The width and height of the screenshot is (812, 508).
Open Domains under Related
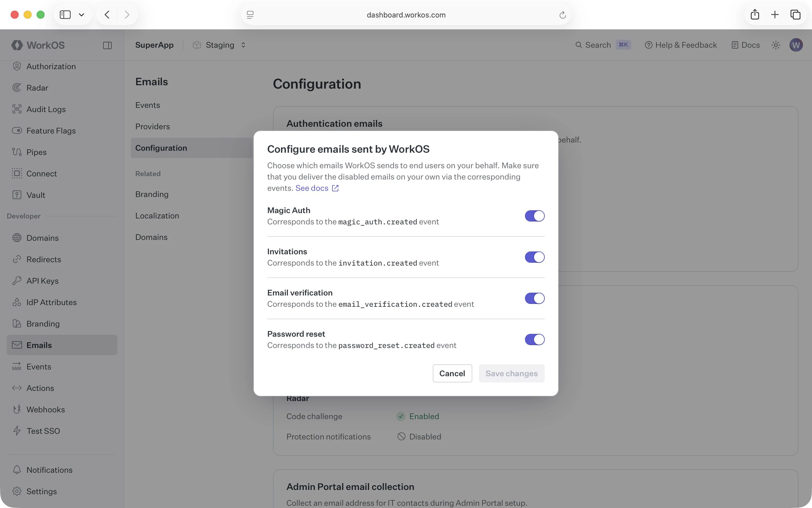coord(151,237)
